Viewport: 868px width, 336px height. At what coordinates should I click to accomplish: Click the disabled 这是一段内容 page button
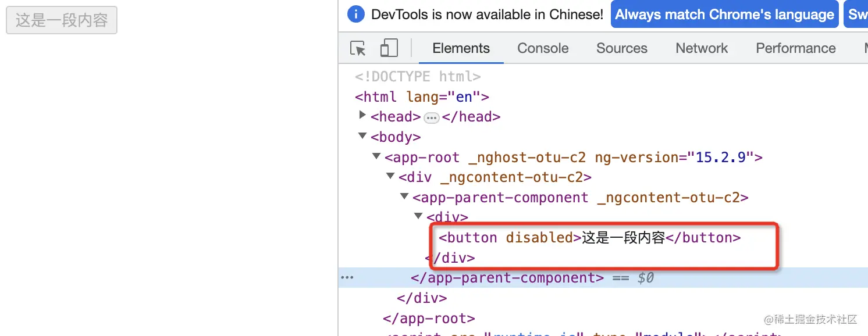coord(62,20)
